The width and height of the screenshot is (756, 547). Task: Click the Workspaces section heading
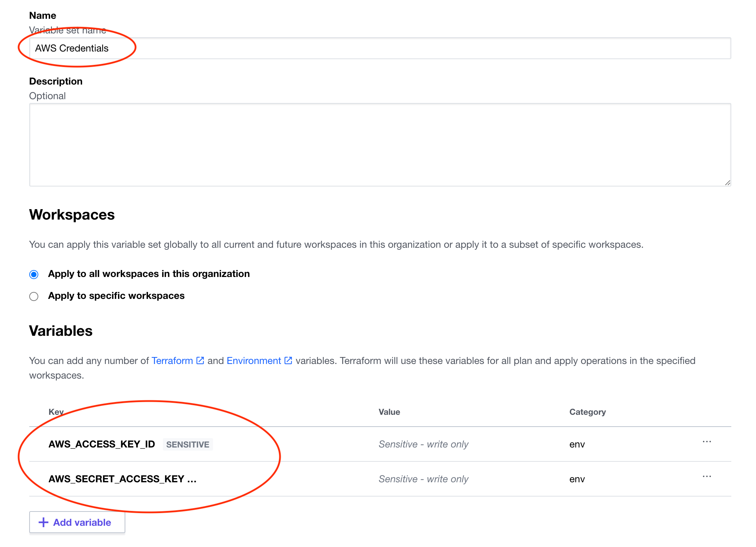(x=72, y=215)
